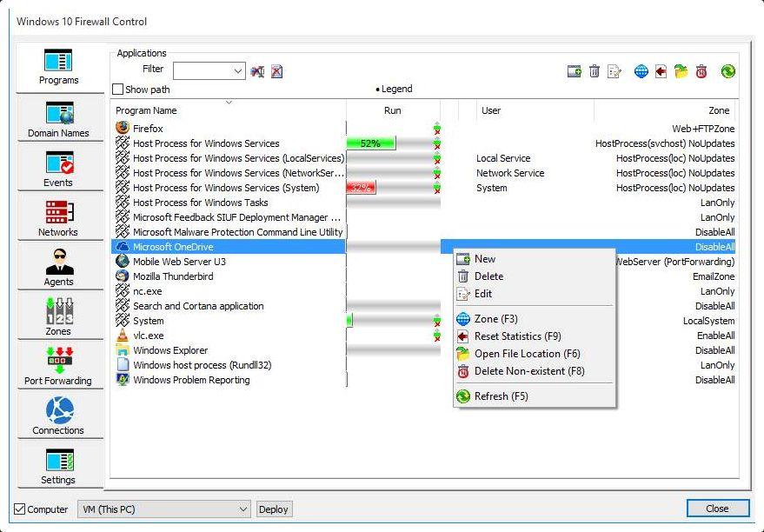Click the clear filter icon with red X
764x532 pixels.
coord(276,71)
